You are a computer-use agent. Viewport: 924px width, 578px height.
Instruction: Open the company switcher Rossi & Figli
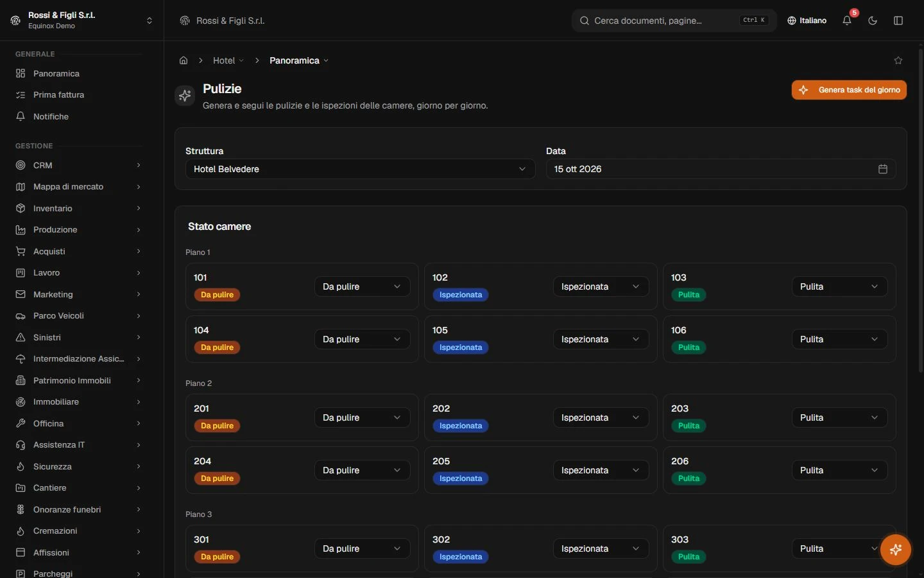pos(81,21)
